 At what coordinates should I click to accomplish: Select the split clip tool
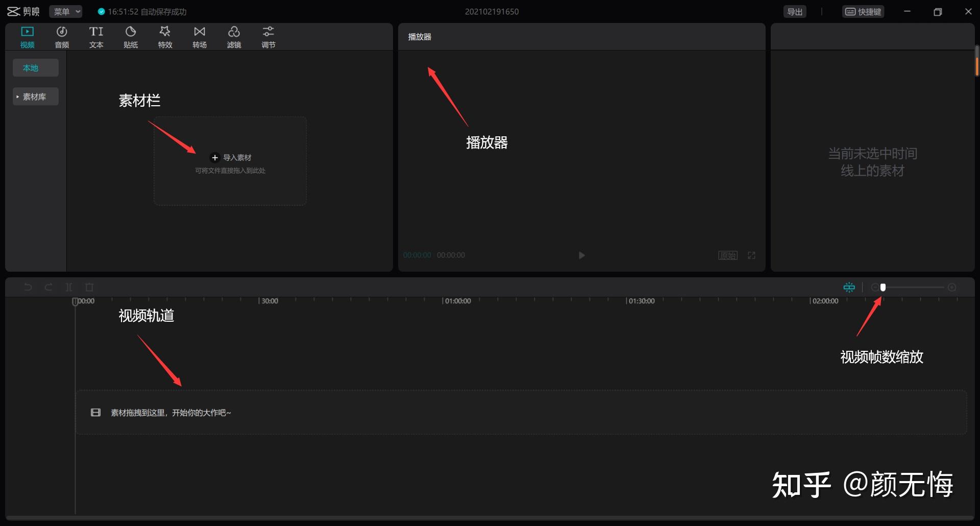tap(69, 287)
